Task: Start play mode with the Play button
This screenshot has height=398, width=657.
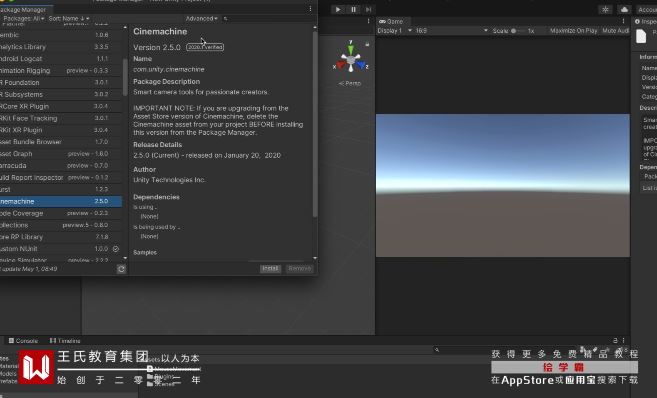Action: coord(338,9)
